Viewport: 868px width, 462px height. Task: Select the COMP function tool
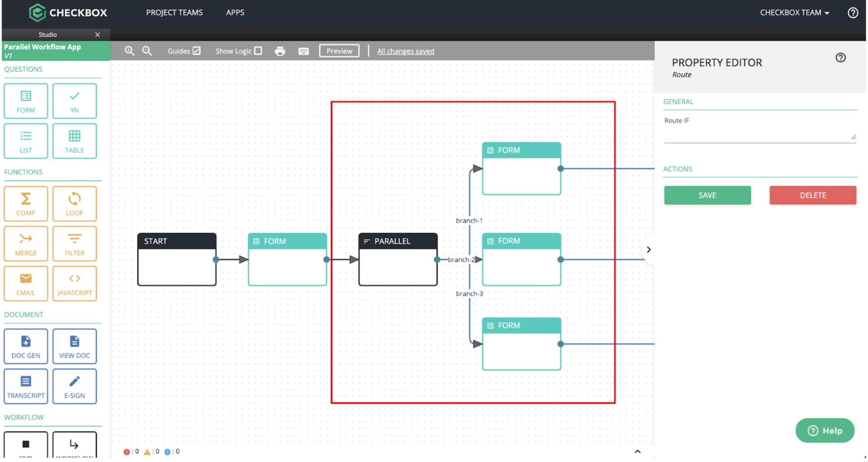pyautogui.click(x=26, y=204)
